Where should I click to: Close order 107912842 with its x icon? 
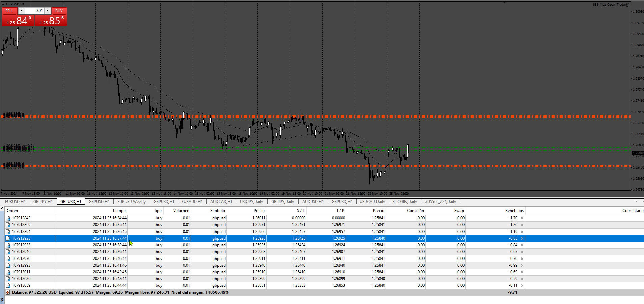pos(522,218)
